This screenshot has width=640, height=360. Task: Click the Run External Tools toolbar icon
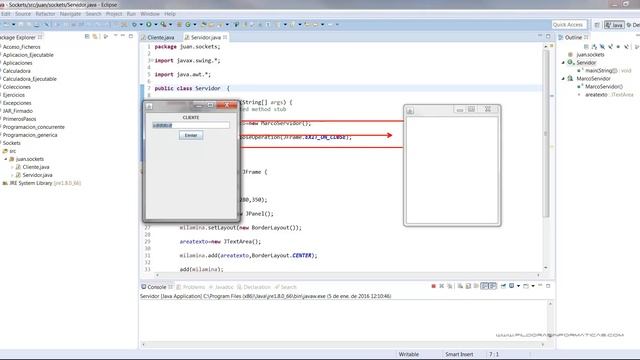click(163, 24)
